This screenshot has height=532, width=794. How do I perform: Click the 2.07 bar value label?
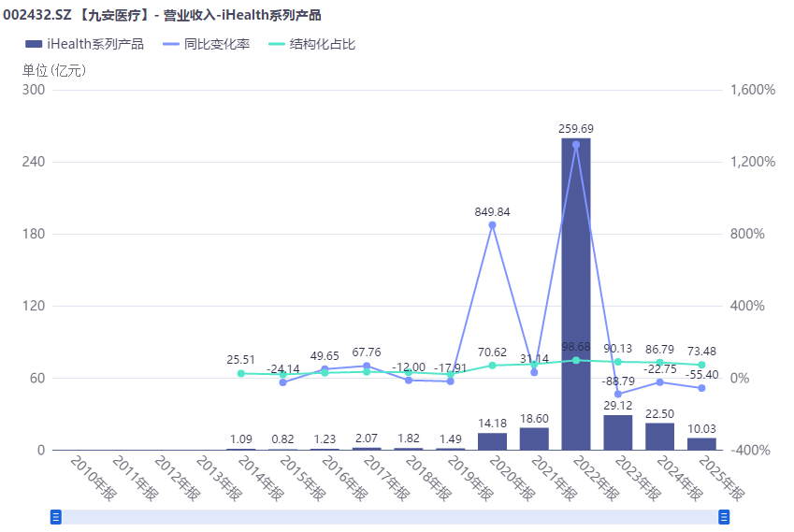[x=367, y=438]
